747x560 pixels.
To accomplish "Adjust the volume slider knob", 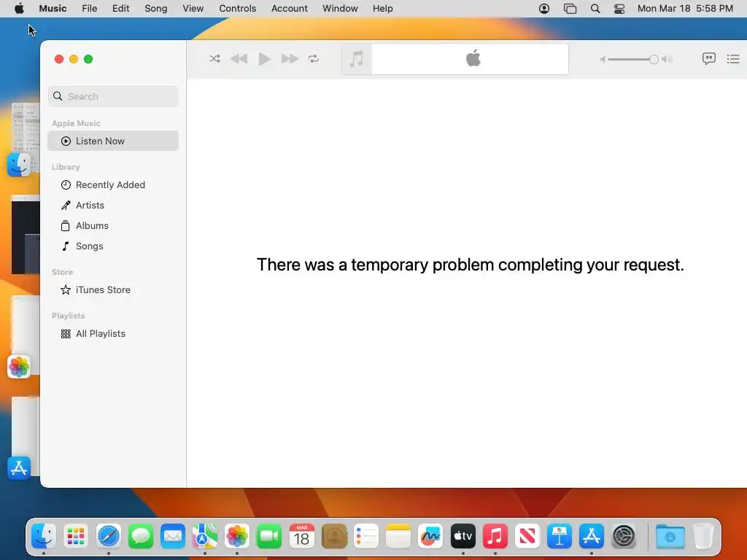I will tap(654, 60).
